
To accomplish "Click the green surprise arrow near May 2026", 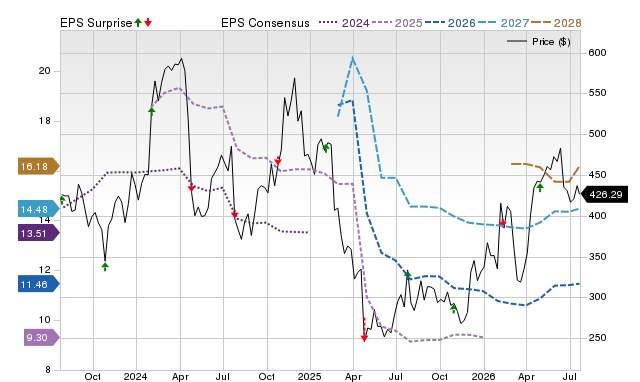I will [540, 187].
